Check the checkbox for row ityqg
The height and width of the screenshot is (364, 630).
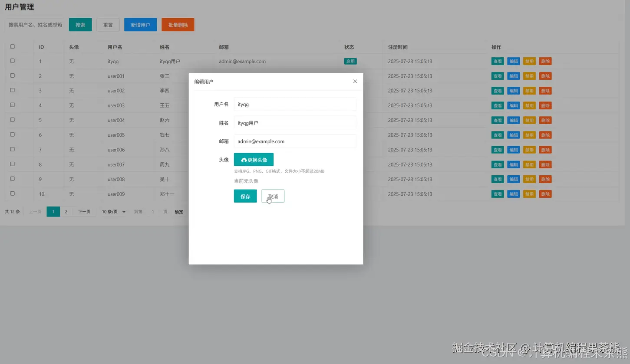(x=13, y=61)
